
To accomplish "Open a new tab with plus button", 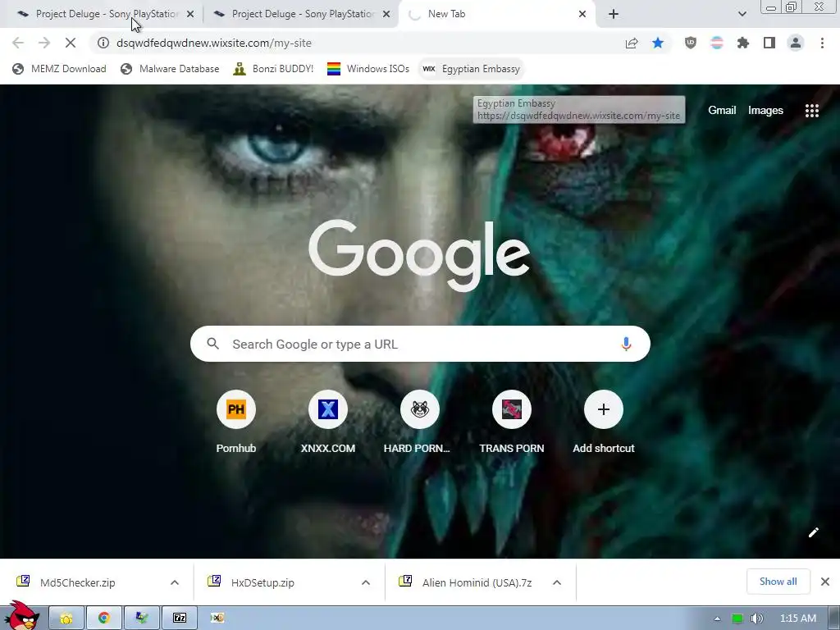I will coord(614,15).
